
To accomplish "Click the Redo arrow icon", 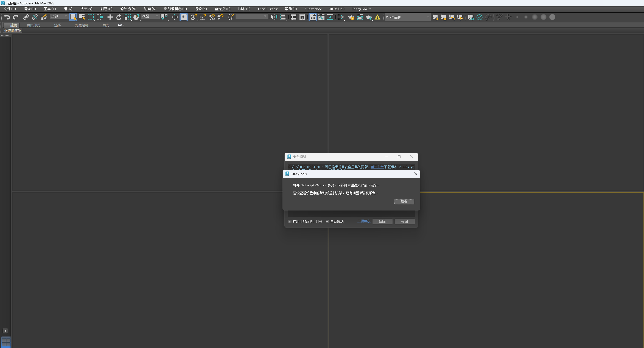I will (16, 17).
